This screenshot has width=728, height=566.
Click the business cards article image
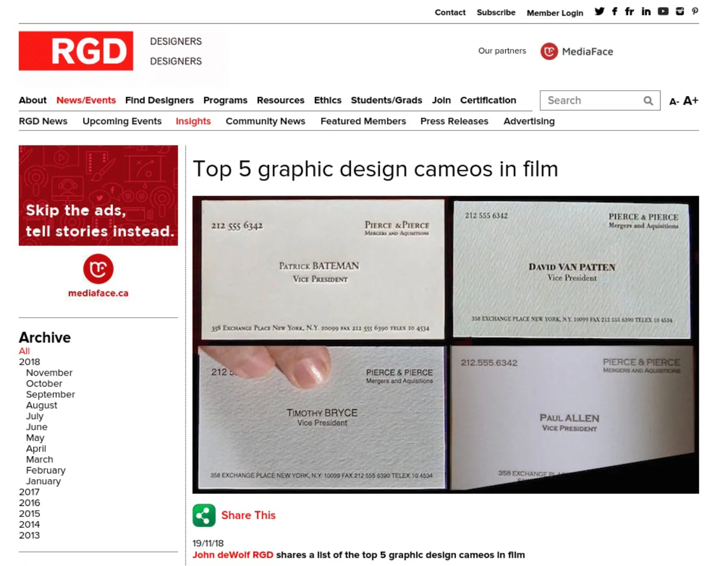click(446, 345)
